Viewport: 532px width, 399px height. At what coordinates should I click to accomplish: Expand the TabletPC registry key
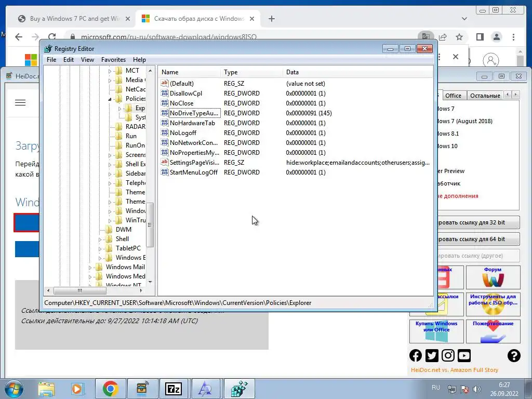(100, 249)
